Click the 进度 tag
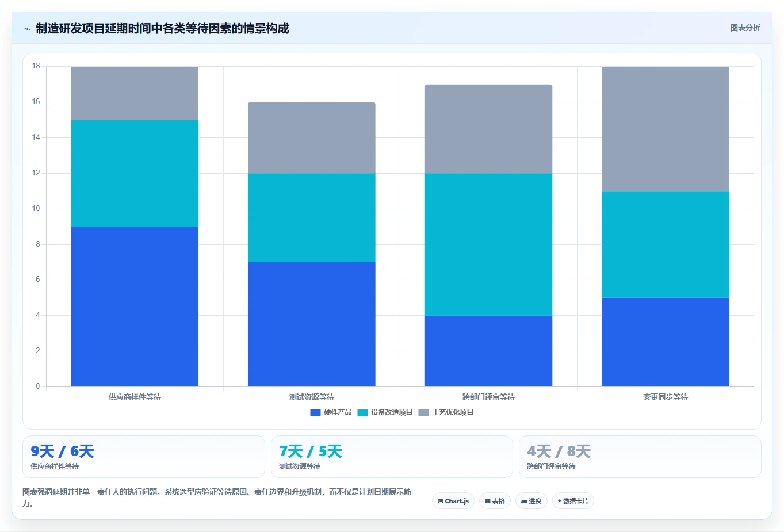The width and height of the screenshot is (784, 532). (531, 501)
